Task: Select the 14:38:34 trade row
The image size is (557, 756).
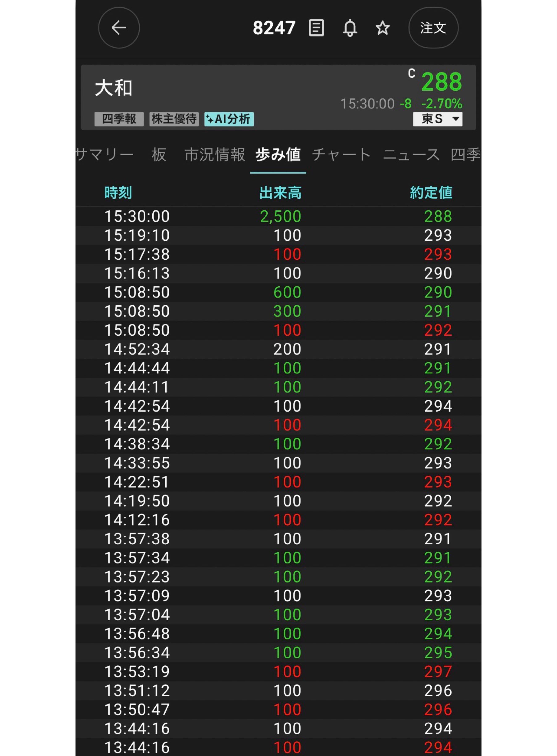Action: [x=278, y=444]
